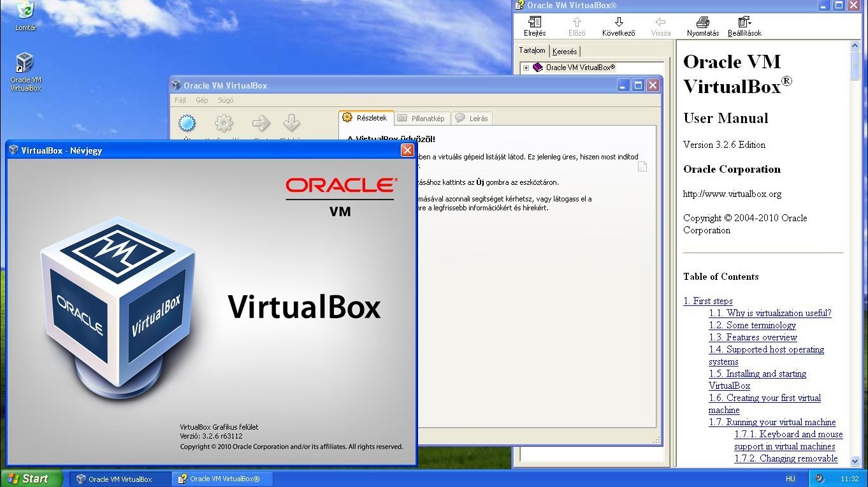868x487 pixels.
Task: Open the Lomtár recycle bin icon
Action: [x=24, y=11]
